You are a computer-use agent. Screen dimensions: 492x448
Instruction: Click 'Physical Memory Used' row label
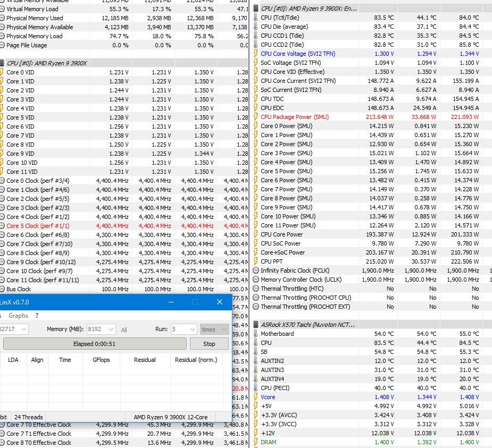35,18
